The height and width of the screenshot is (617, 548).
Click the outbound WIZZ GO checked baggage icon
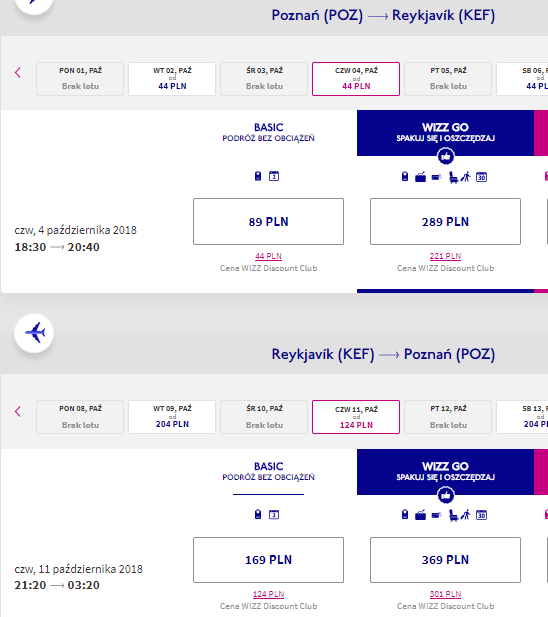pos(420,177)
